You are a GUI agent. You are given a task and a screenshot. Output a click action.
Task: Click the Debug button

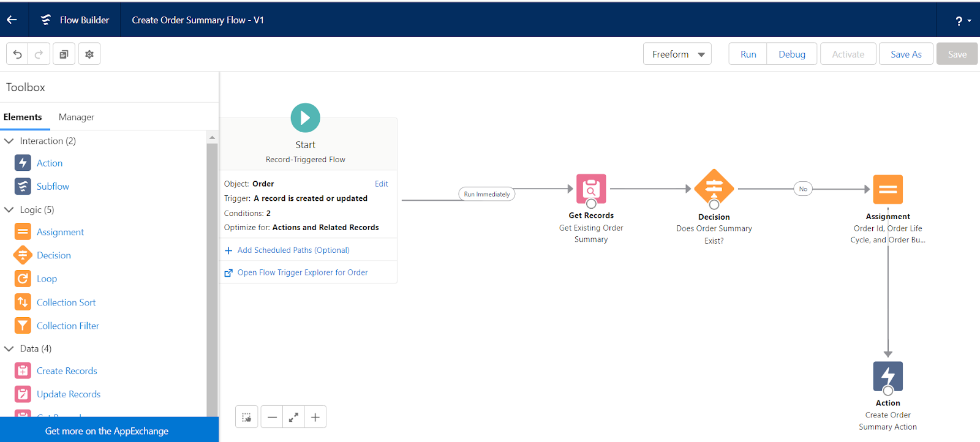coord(792,54)
